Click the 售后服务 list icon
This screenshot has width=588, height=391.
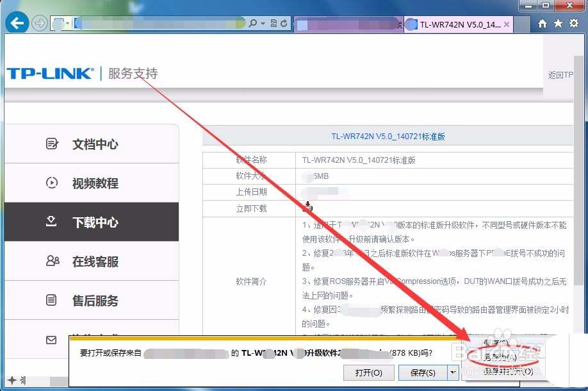click(51, 300)
